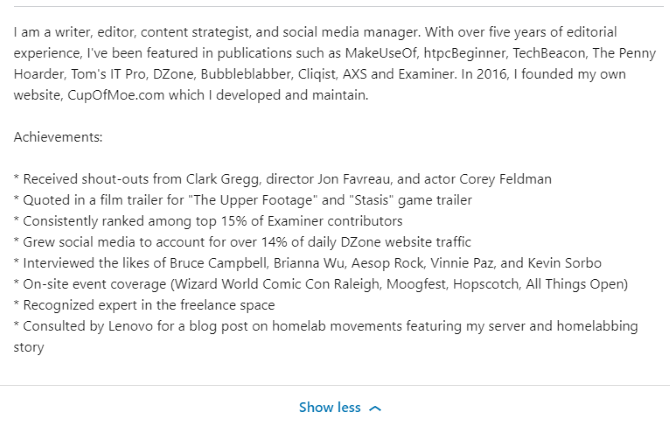Click the top 15% Examiner contributors line
The width and height of the screenshot is (670, 427).
coord(208,221)
